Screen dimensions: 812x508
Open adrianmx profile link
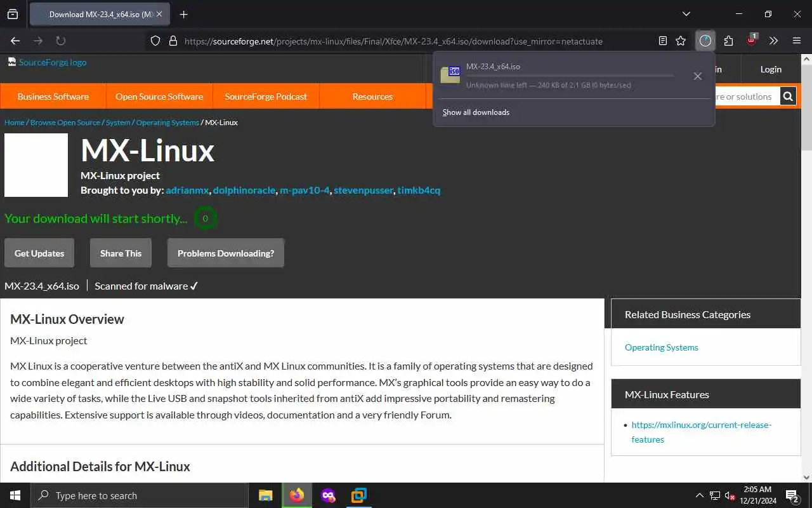tap(187, 190)
